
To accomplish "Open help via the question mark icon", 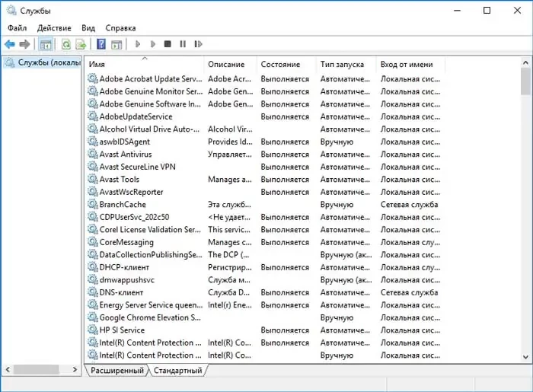I will coord(101,44).
